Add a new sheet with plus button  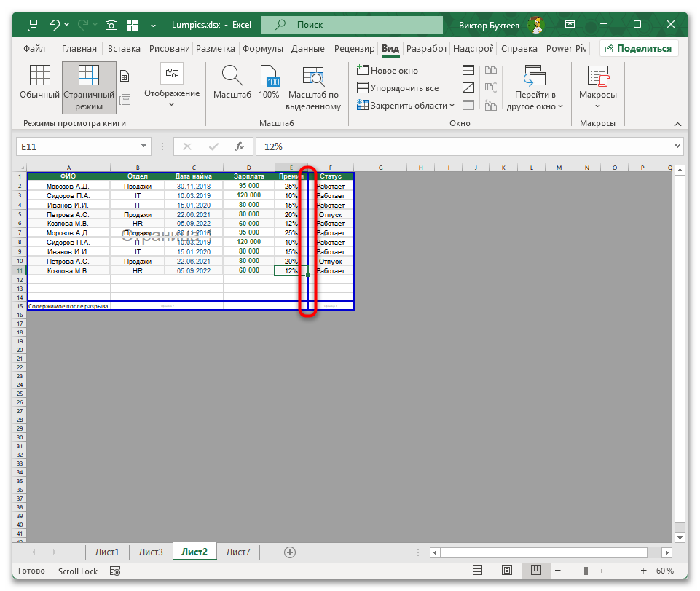pos(290,552)
